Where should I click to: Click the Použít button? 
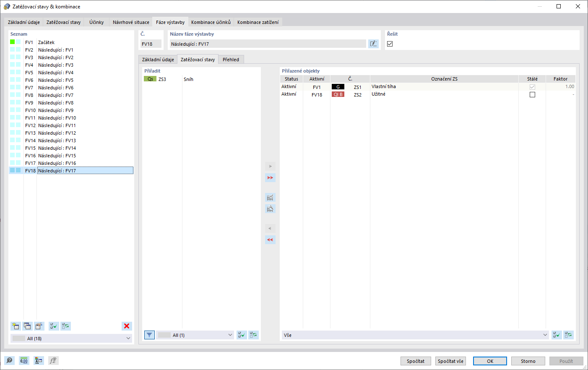tap(566, 361)
